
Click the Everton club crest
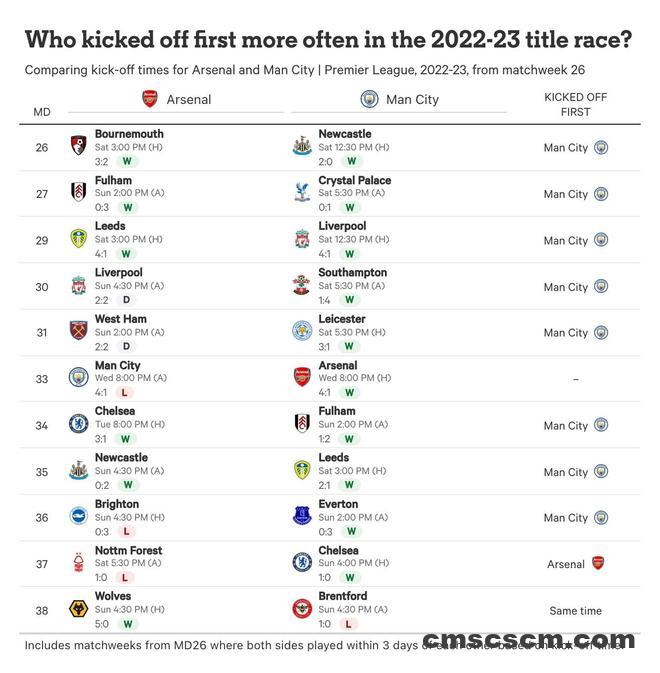302,516
